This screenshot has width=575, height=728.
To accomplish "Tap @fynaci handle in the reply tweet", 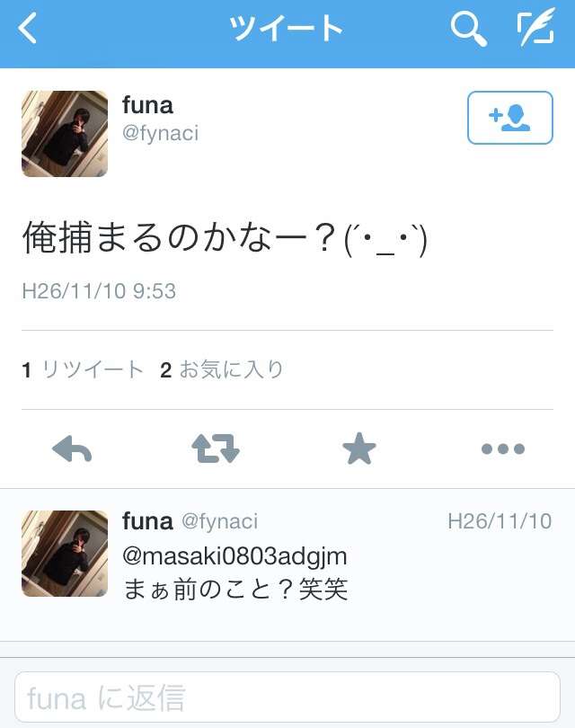I will point(219,521).
